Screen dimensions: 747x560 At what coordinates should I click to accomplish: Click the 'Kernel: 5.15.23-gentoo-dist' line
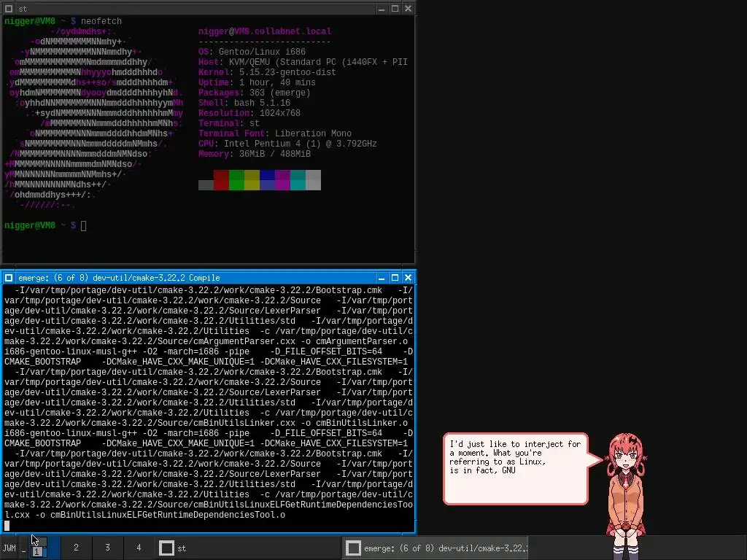point(267,72)
